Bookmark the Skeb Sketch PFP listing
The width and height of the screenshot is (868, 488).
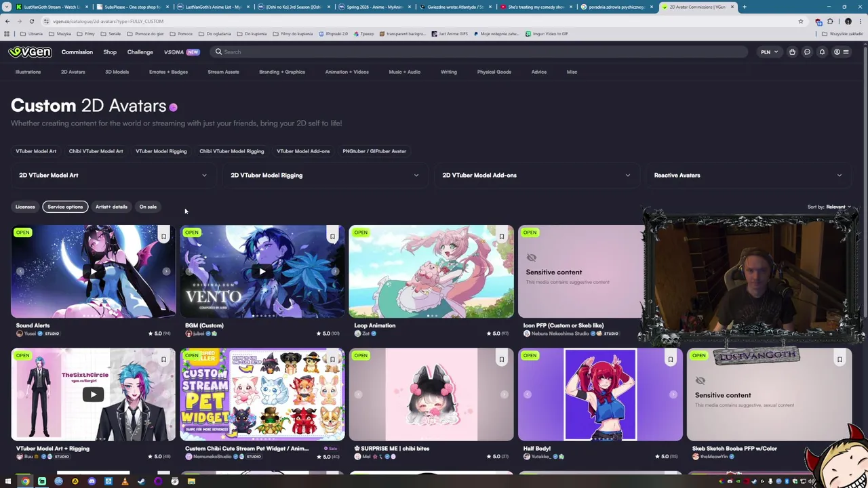click(x=840, y=359)
